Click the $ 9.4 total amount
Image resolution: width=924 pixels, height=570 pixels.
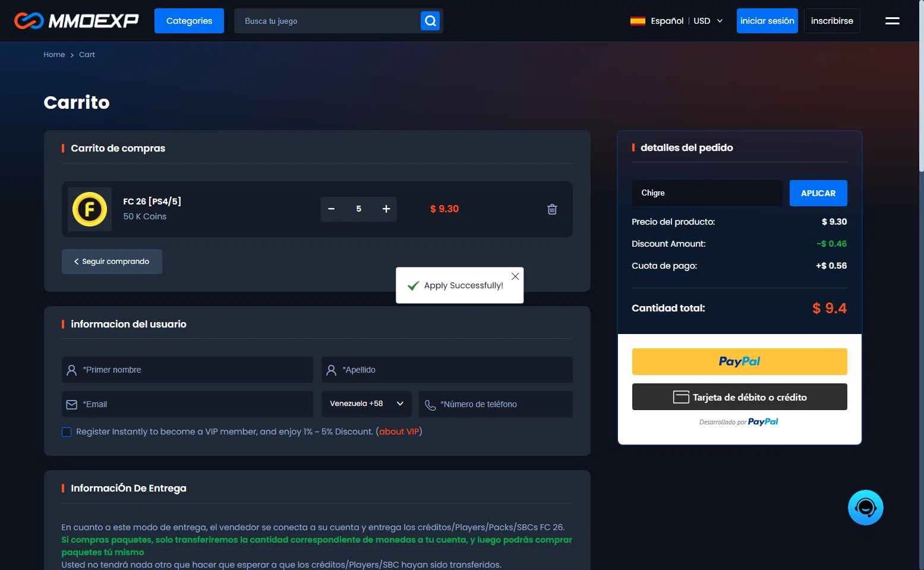[830, 308]
